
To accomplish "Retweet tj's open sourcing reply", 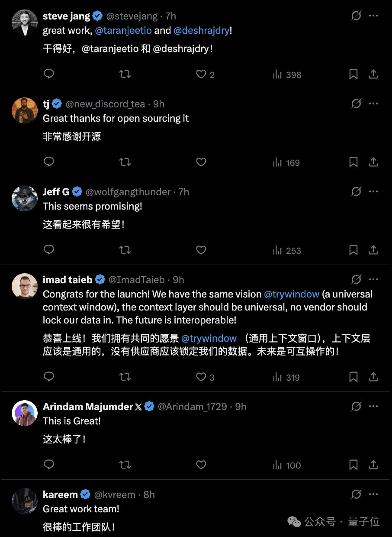I will click(x=125, y=162).
